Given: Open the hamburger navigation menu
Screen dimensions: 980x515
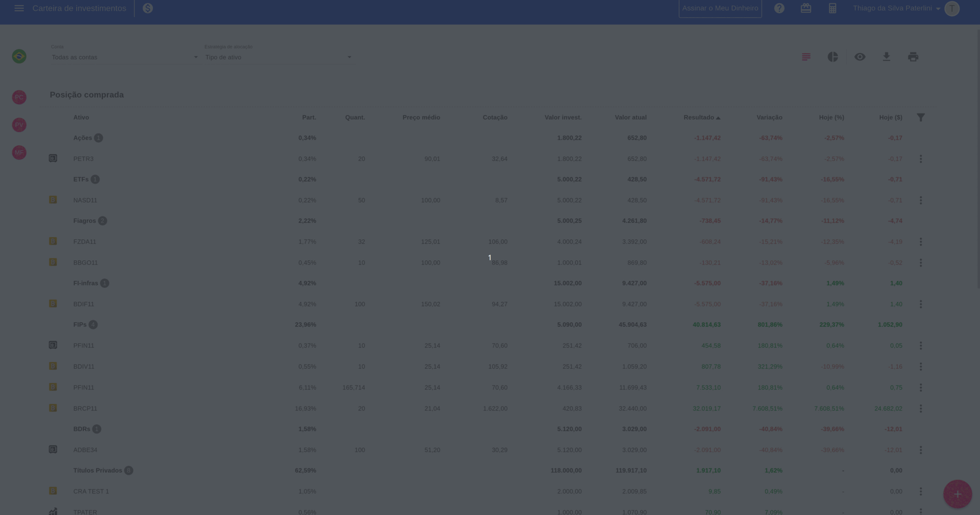Looking at the screenshot, I should pos(19,8).
